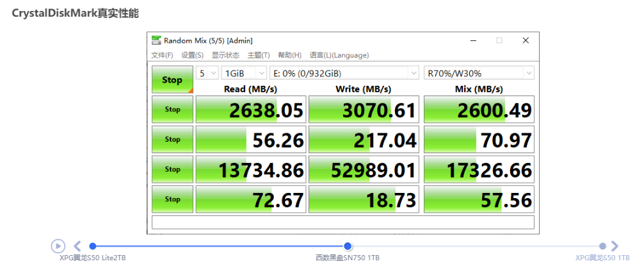Click Stop button beside 72.67 row
The height and width of the screenshot is (275, 644).
[x=172, y=199]
